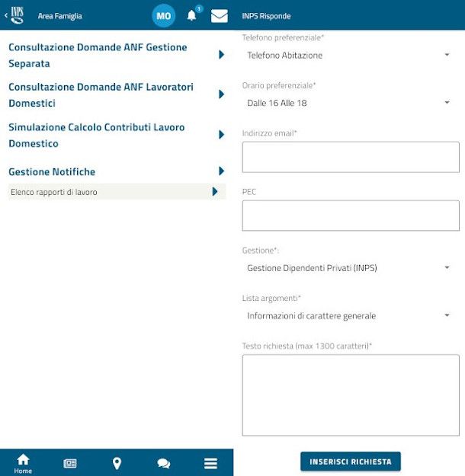Click the Indirizzo email input field
Viewport: 465px width, 476px height.
click(x=351, y=157)
